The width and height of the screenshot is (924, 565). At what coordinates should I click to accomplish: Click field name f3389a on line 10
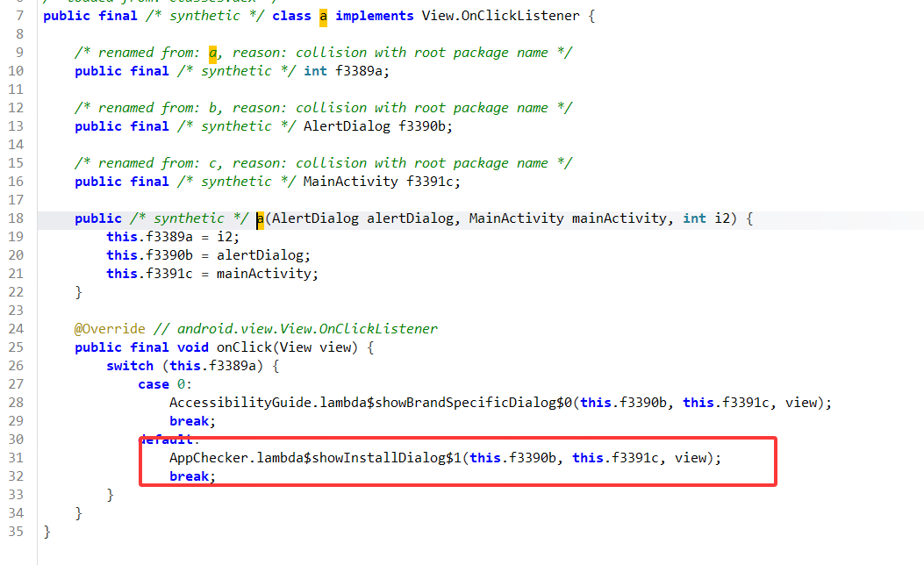pos(359,71)
